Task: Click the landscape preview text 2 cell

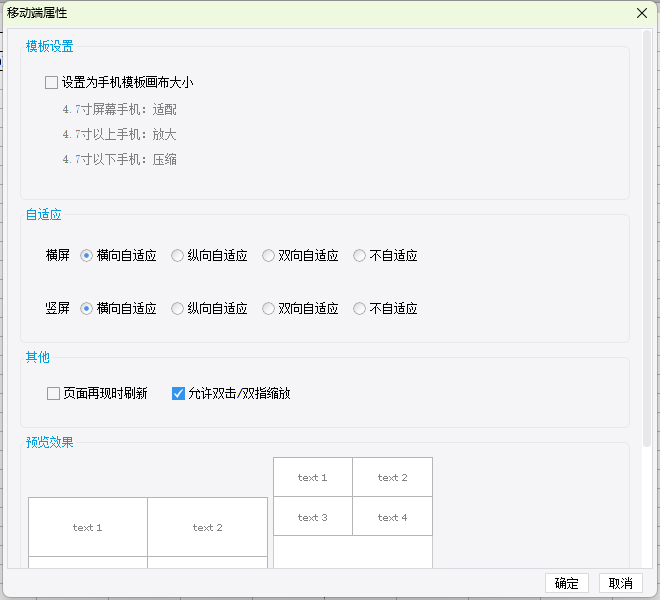Action: pyautogui.click(x=208, y=527)
